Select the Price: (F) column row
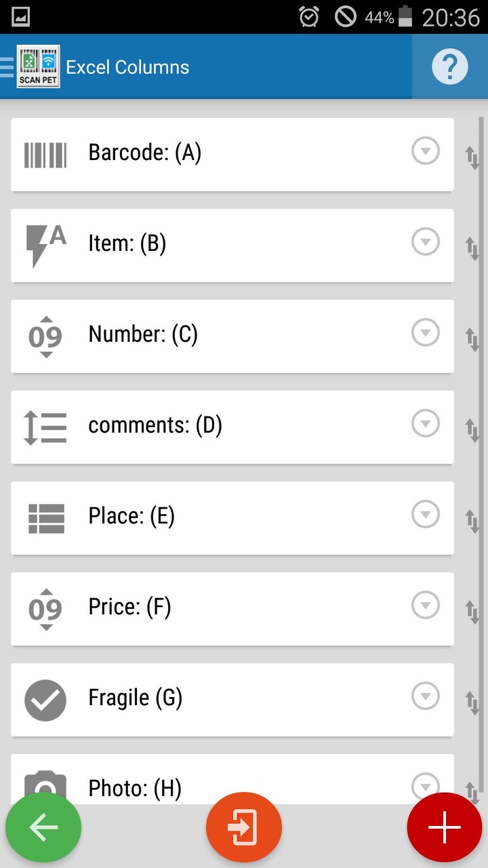Viewport: 488px width, 868px height. click(x=230, y=608)
